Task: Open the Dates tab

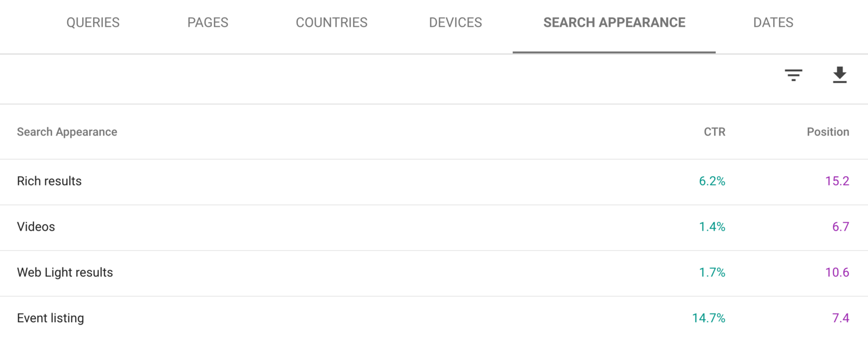Action: point(773,23)
